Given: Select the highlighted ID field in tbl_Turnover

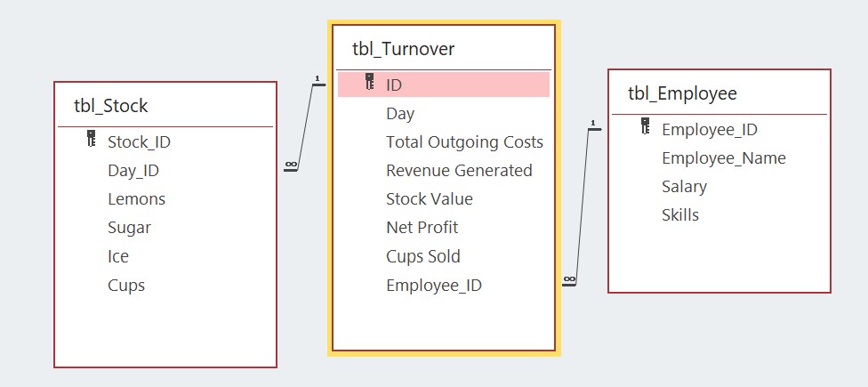Looking at the screenshot, I should 394,85.
